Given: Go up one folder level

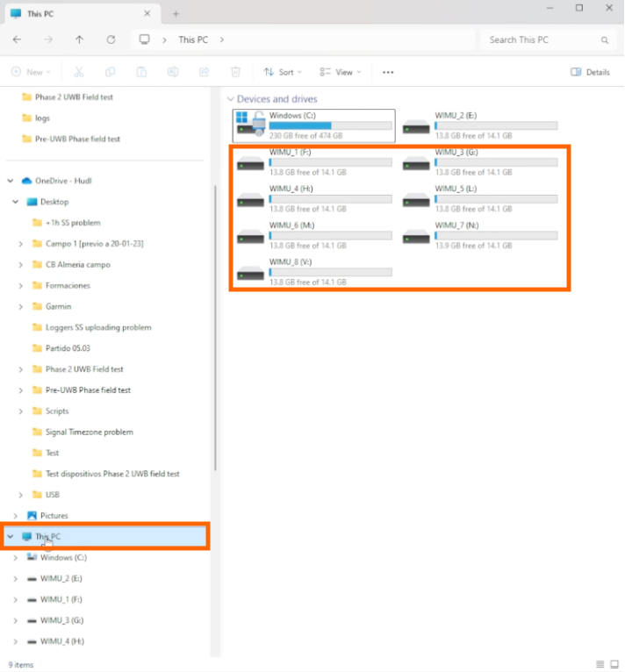Looking at the screenshot, I should [79, 39].
